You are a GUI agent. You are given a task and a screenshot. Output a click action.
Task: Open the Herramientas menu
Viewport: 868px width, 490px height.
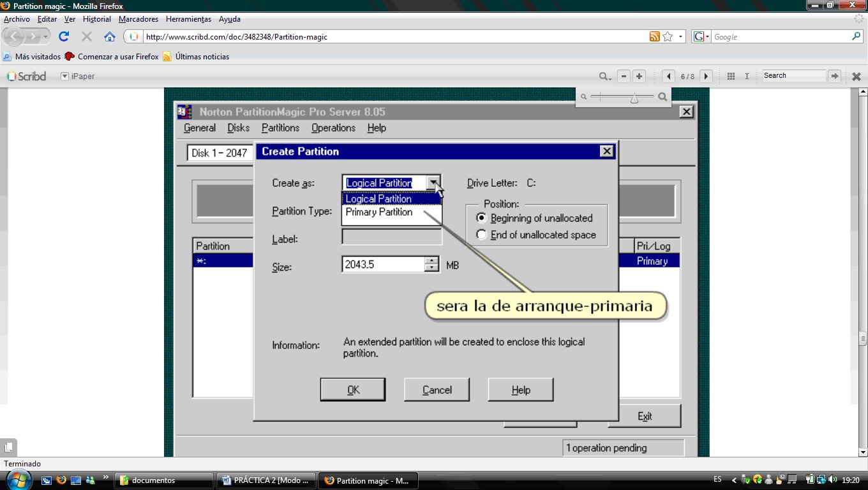point(189,19)
